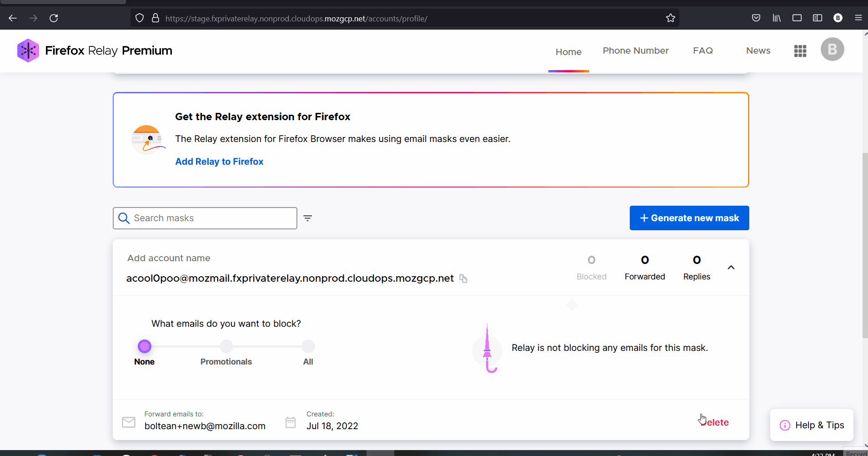
Task: Click the Help & Tips info icon
Action: [x=785, y=425]
